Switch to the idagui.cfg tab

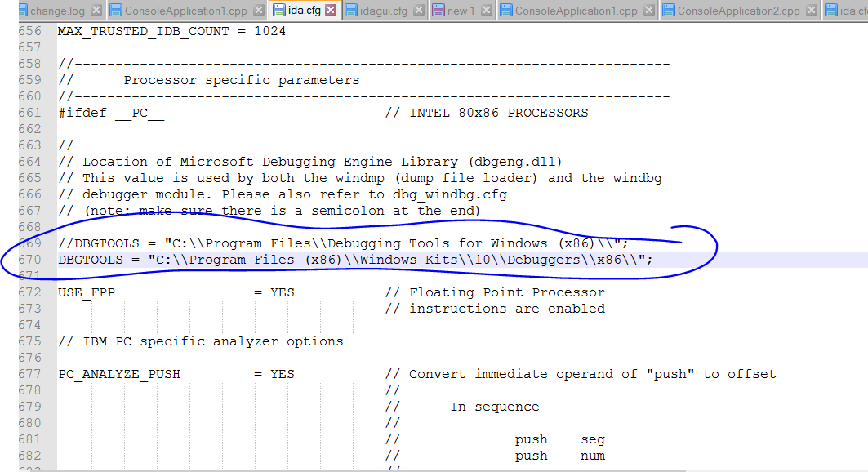(x=385, y=11)
